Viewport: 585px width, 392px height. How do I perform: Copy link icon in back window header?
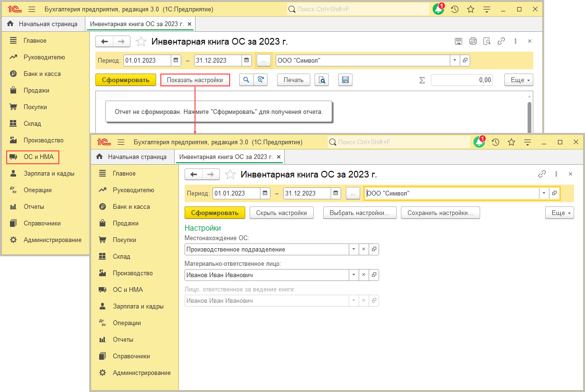pos(501,41)
